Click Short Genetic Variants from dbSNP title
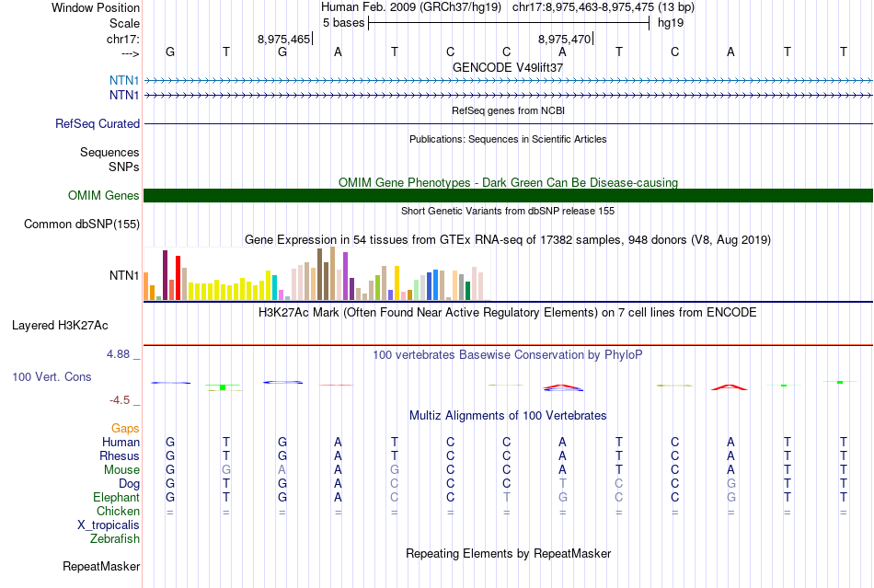The image size is (874, 588). (x=508, y=212)
